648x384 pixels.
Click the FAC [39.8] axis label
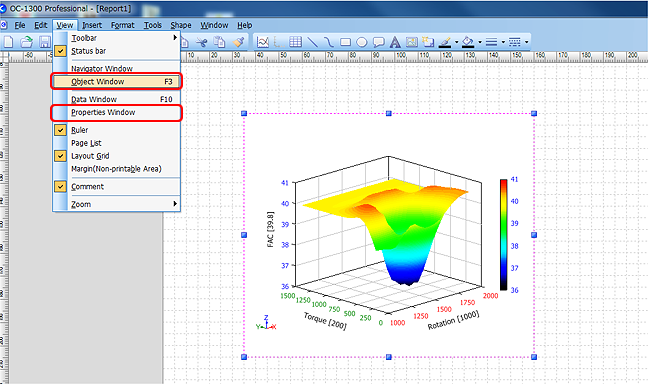pyautogui.click(x=271, y=230)
